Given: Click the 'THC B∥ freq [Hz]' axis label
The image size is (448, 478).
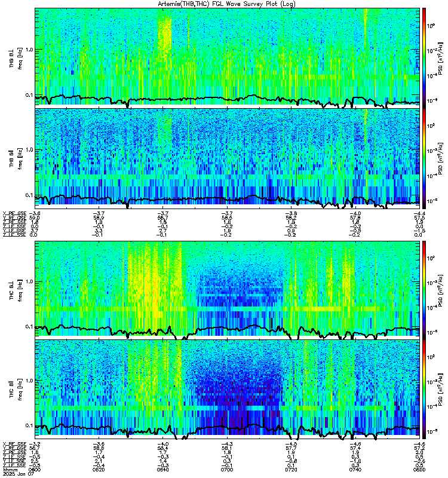Looking at the screenshot, I should click(x=16, y=389).
